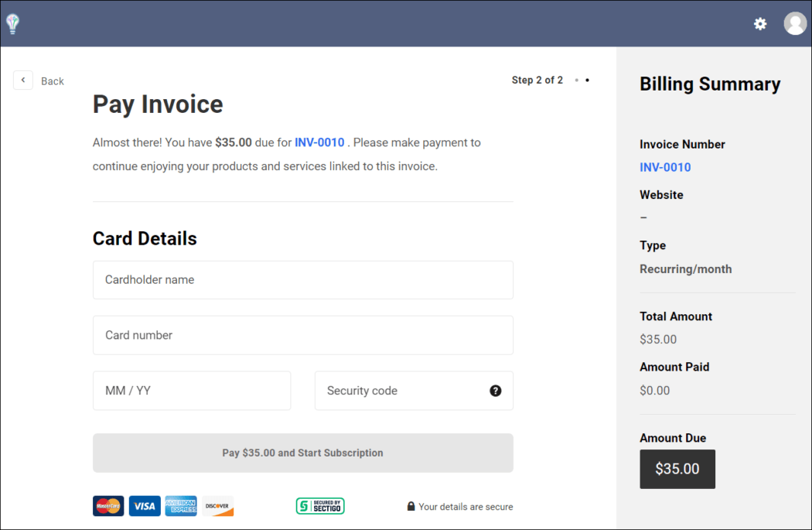The width and height of the screenshot is (812, 530).
Task: Click the Discover card icon
Action: (217, 506)
